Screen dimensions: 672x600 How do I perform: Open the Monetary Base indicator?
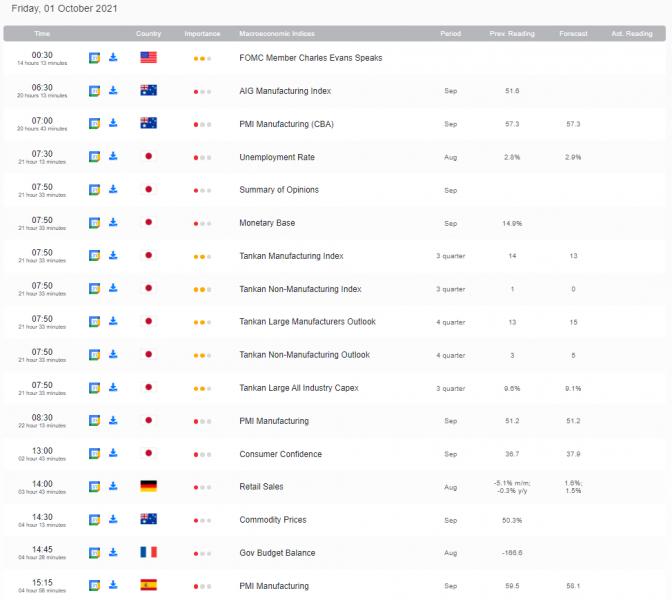(x=267, y=223)
